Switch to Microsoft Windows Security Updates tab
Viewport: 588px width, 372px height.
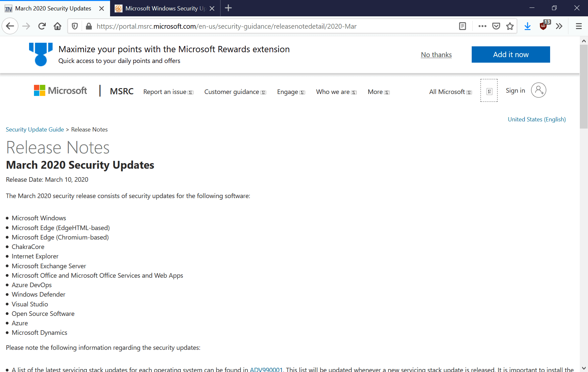pos(165,8)
